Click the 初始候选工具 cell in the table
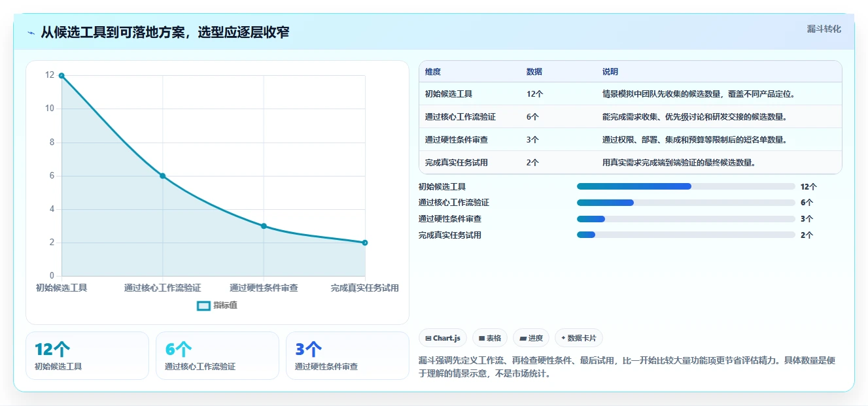The width and height of the screenshot is (868, 406). (x=449, y=94)
